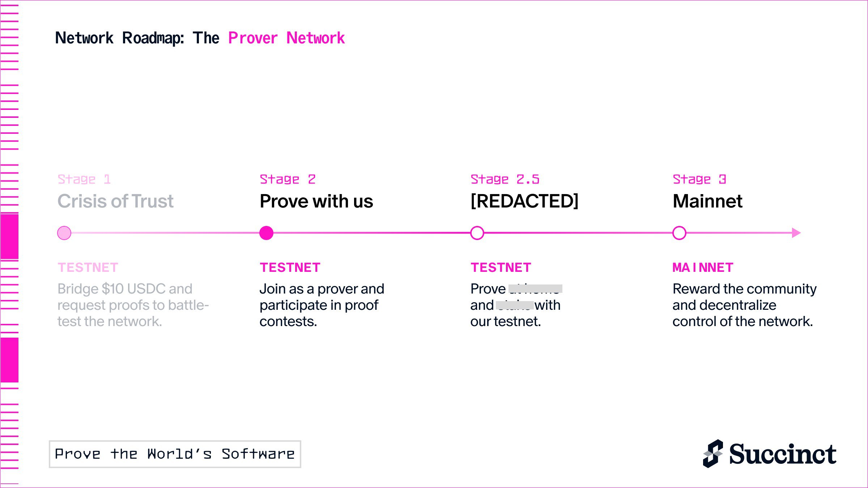Click the TESTNET label under Stage 2
Image resolution: width=868 pixels, height=488 pixels.
coord(290,267)
